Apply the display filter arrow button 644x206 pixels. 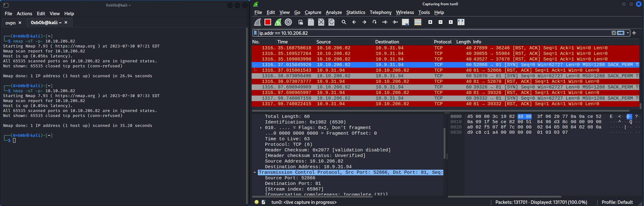(621, 33)
